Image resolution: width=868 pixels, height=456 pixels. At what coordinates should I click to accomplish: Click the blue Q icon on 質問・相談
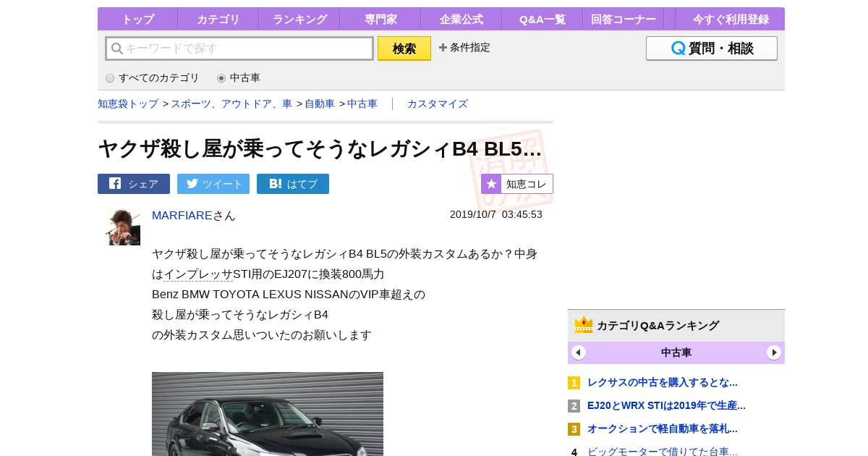point(678,48)
